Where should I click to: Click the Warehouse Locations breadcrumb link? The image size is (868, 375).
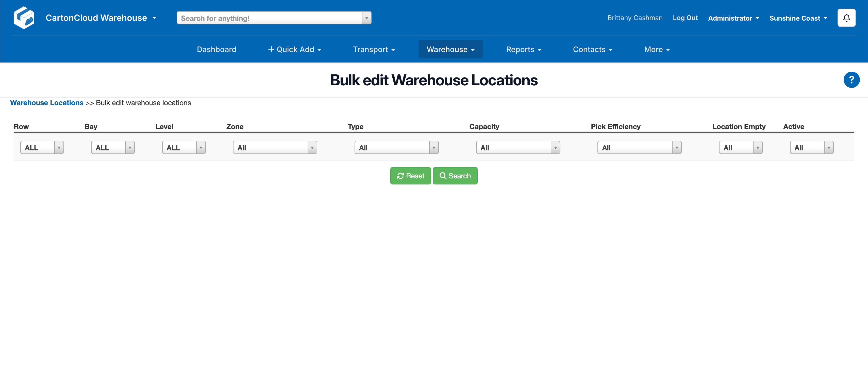pyautogui.click(x=46, y=103)
